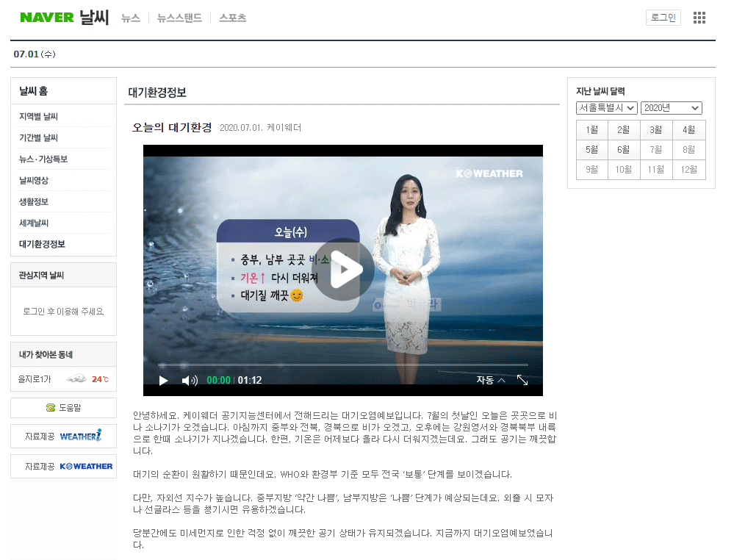Click the large play button on the video

pyautogui.click(x=342, y=270)
